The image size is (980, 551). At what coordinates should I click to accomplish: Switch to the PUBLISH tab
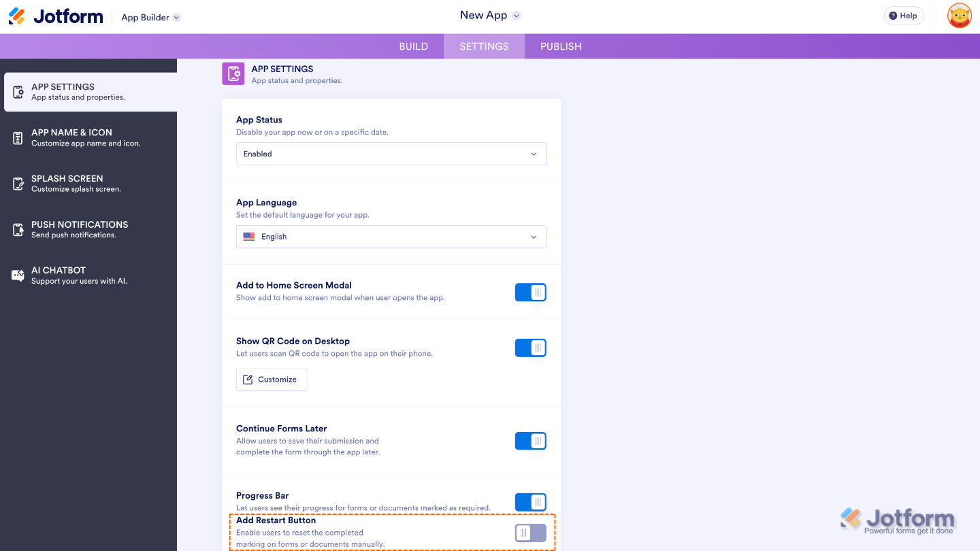pyautogui.click(x=560, y=46)
